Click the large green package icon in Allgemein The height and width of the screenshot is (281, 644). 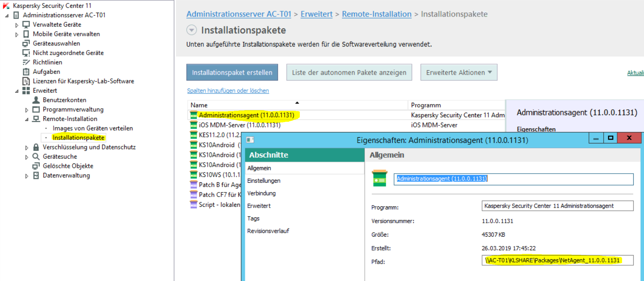[380, 178]
